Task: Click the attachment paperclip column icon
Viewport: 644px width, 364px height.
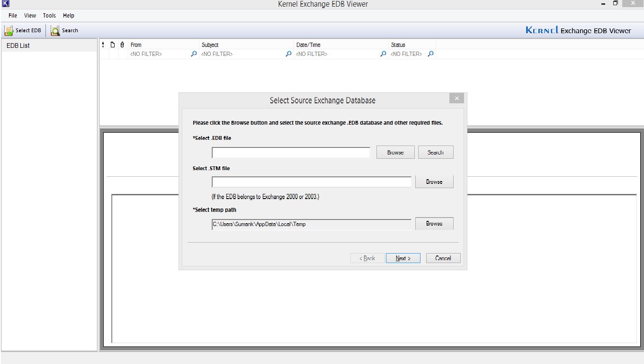Action: [x=122, y=45]
